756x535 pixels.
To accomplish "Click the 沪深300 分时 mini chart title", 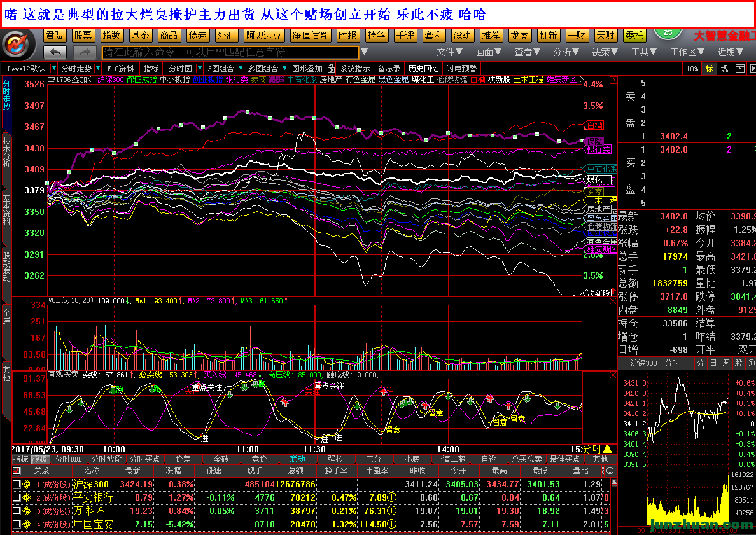I will (x=655, y=363).
